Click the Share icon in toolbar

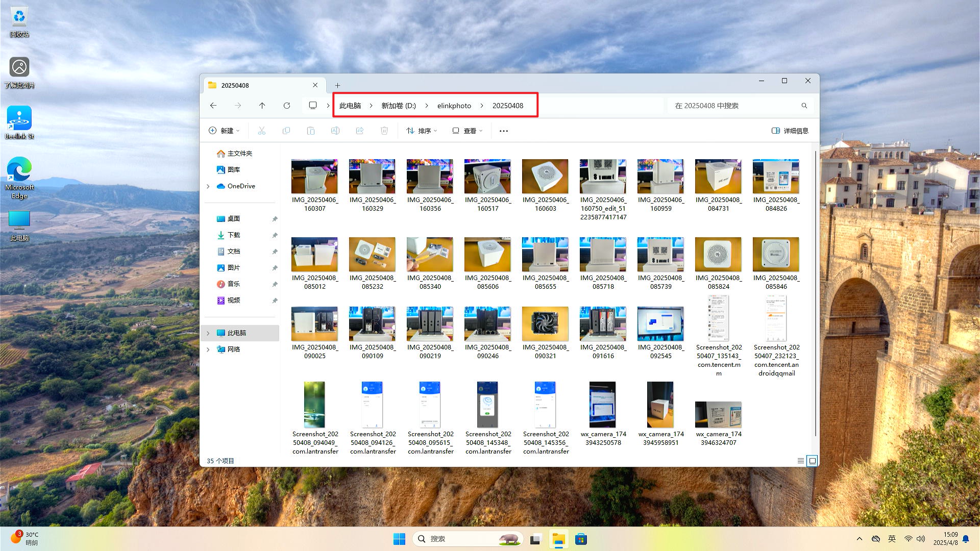point(360,131)
